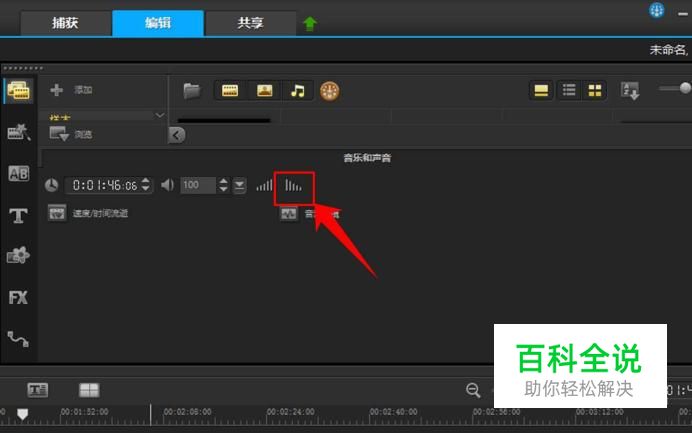Click ruler at 00:01:52:00
The image size is (692, 433).
click(x=84, y=412)
